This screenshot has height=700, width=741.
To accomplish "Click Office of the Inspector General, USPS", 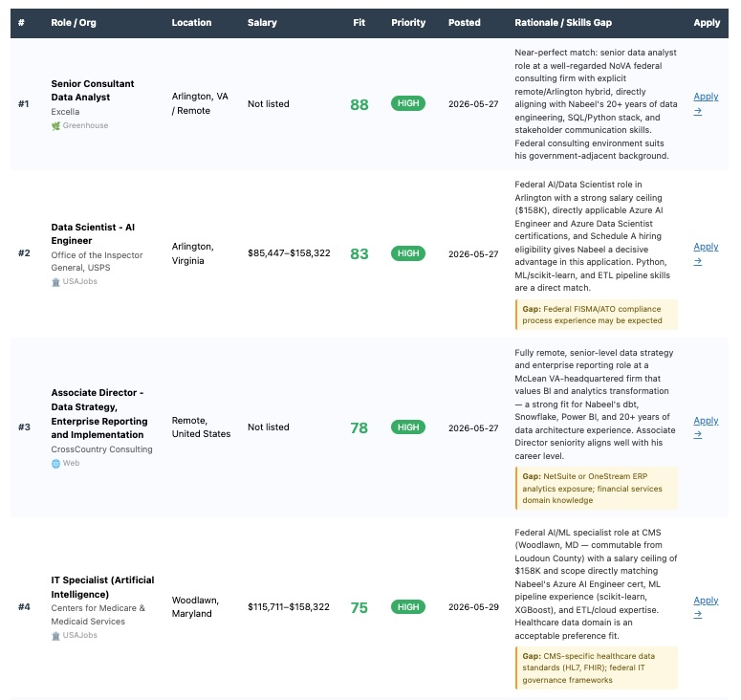I will (97, 261).
